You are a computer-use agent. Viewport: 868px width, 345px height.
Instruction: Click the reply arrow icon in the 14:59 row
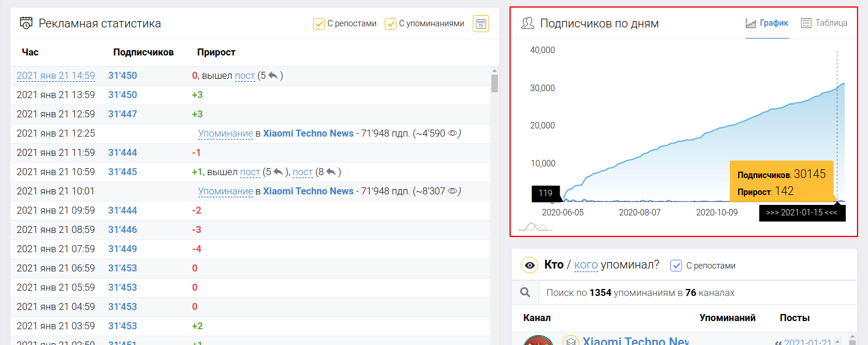coord(273,75)
